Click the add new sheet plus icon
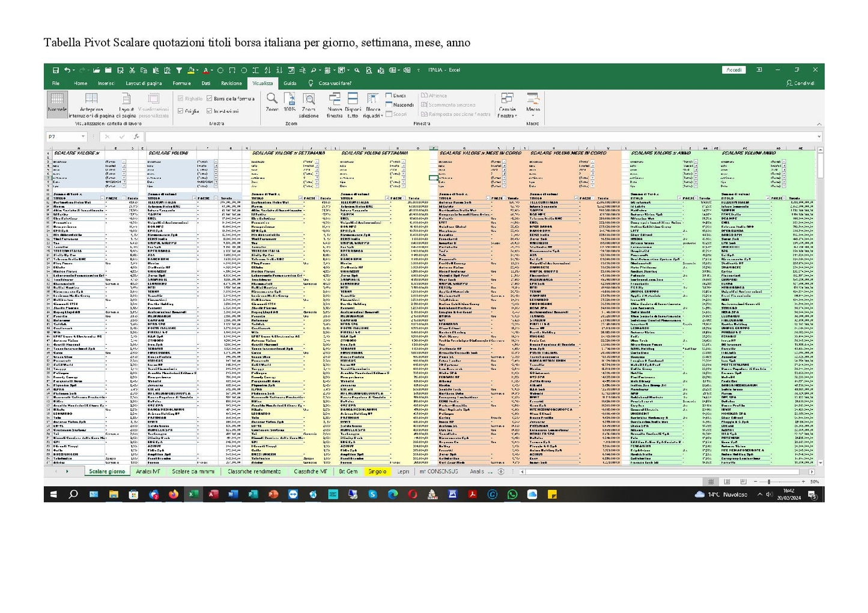The width and height of the screenshot is (868, 613). (x=501, y=471)
